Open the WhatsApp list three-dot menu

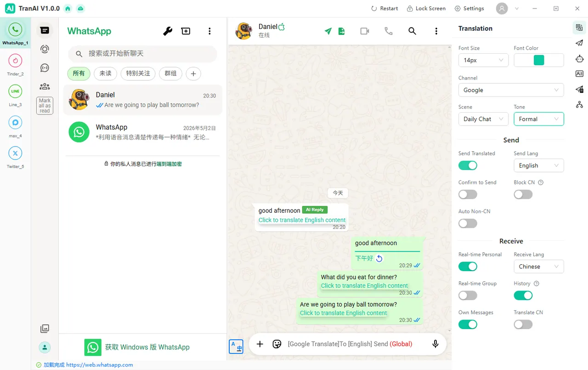pyautogui.click(x=209, y=31)
